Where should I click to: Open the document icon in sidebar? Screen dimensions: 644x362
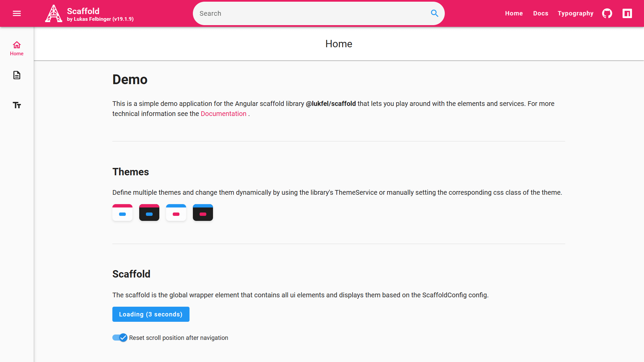17,75
